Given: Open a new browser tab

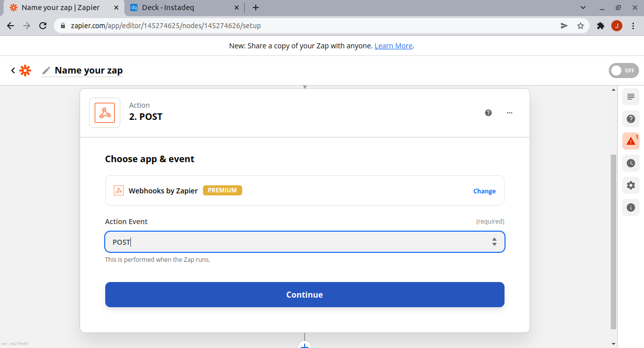Looking at the screenshot, I should (x=256, y=8).
